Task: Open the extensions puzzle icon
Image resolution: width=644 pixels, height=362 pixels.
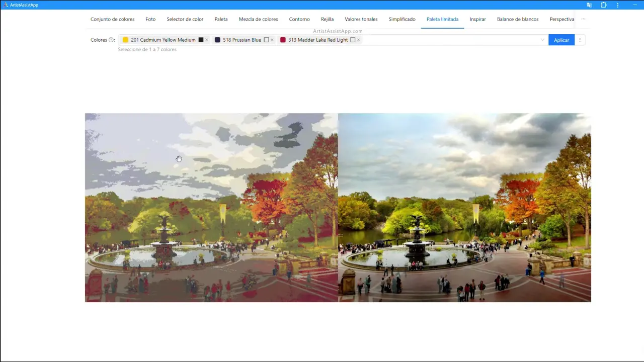Action: coord(604,5)
